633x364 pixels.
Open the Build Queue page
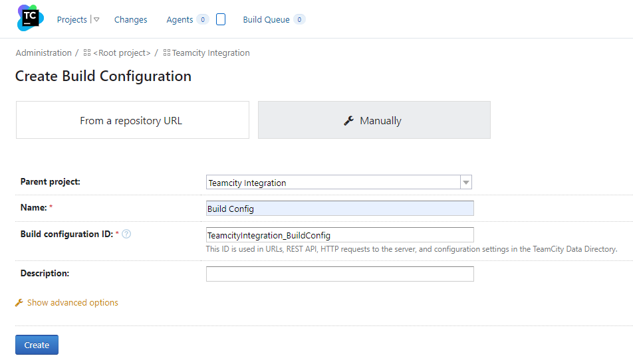266,20
